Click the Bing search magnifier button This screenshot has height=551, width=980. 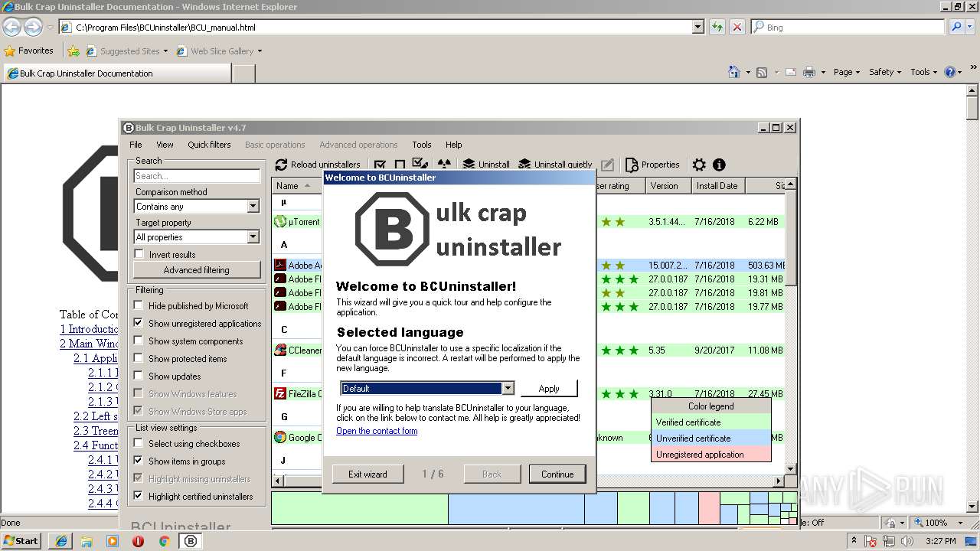(x=956, y=27)
